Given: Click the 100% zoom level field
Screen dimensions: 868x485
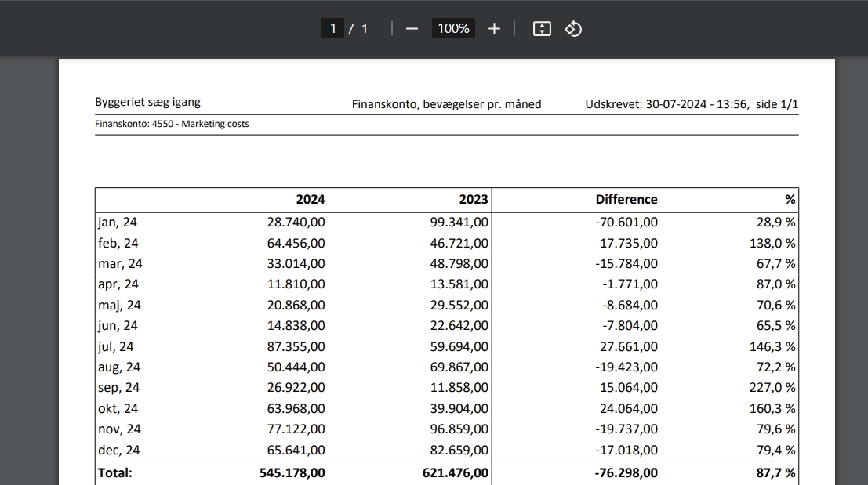Looking at the screenshot, I should (453, 29).
